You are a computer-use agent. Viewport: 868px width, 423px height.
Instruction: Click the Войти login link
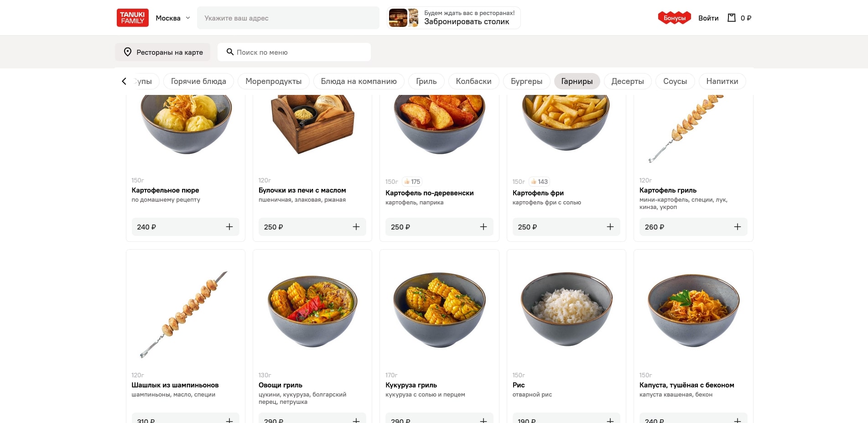pyautogui.click(x=708, y=18)
